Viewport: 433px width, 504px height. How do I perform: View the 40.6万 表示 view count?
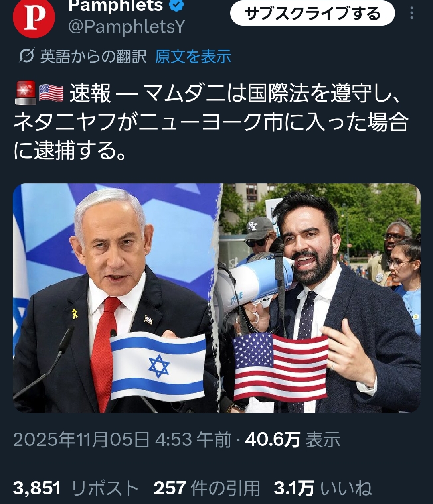[292, 440]
